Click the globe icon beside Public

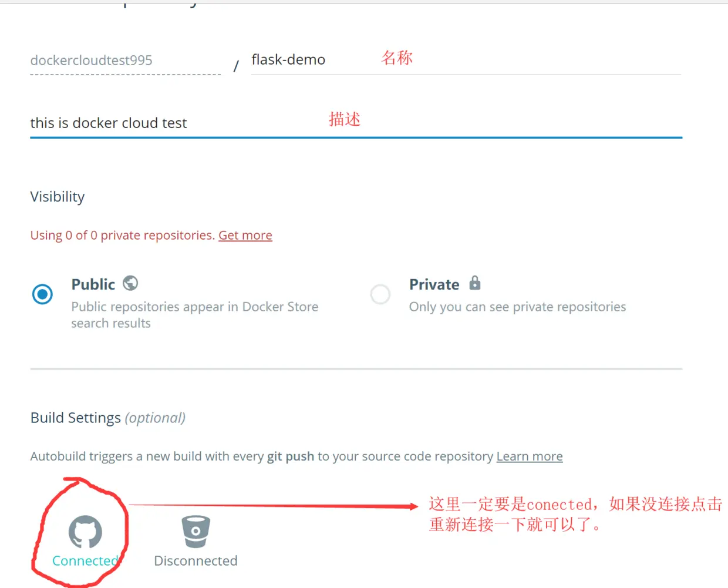(x=130, y=284)
